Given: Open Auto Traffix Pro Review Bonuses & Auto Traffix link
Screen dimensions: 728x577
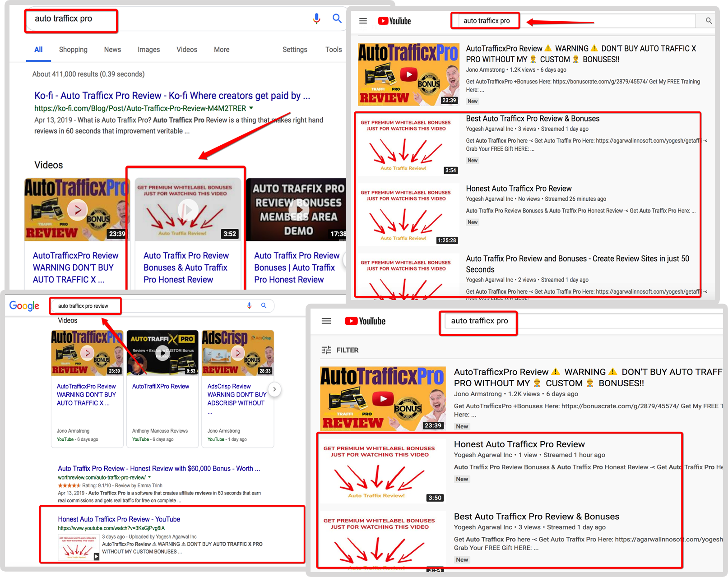Looking at the screenshot, I should tap(186, 268).
